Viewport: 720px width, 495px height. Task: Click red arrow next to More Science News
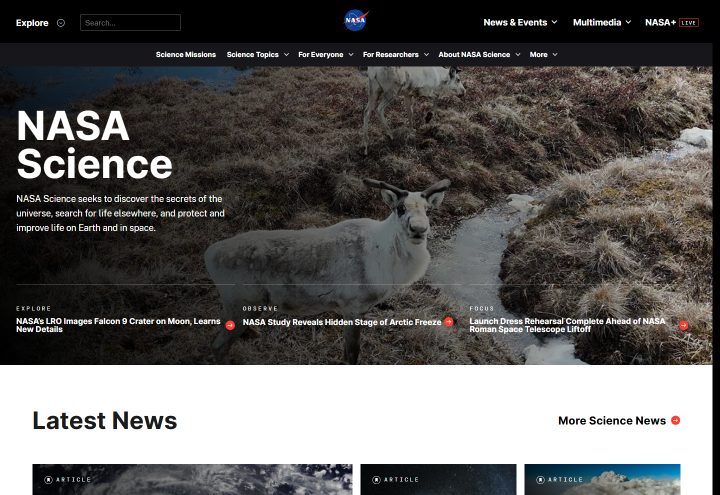[x=675, y=420]
